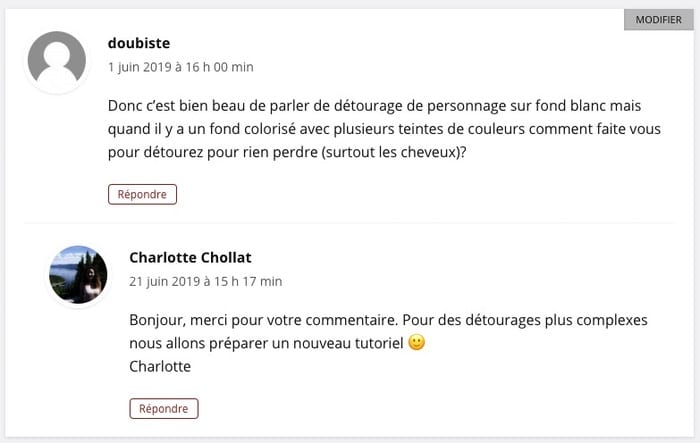This screenshot has width=700, height=443.
Task: Click the smiley emoji in Charlotte's reply
Action: click(417, 343)
